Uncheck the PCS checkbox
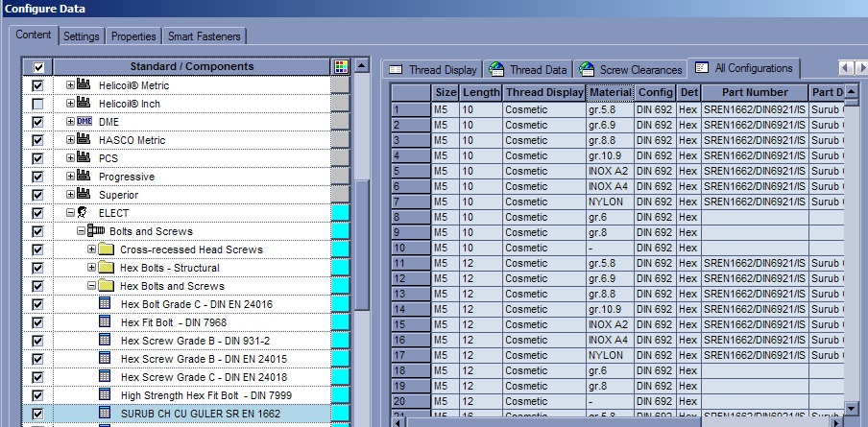This screenshot has width=868, height=427. coord(37,158)
